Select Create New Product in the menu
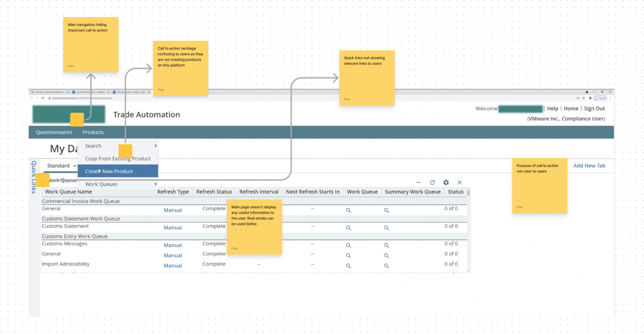This screenshot has width=644, height=334. (109, 171)
